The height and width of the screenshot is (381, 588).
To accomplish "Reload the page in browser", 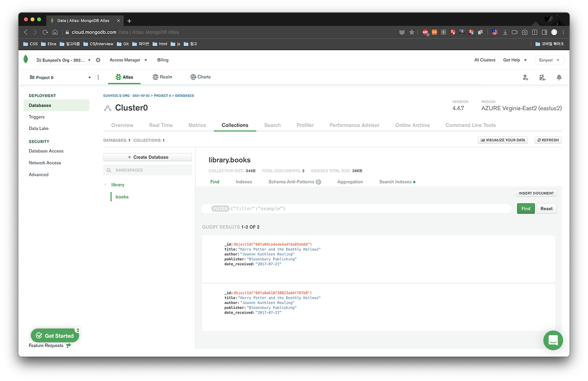I will (45, 32).
